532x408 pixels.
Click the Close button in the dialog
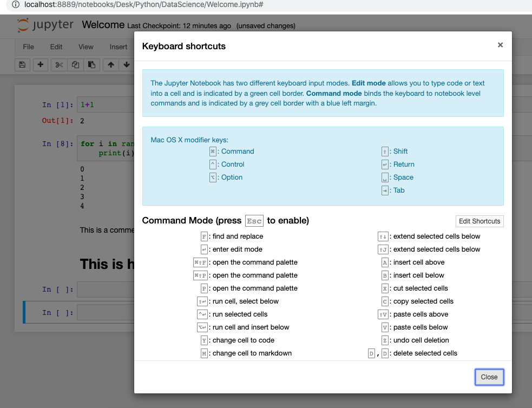[x=489, y=377]
